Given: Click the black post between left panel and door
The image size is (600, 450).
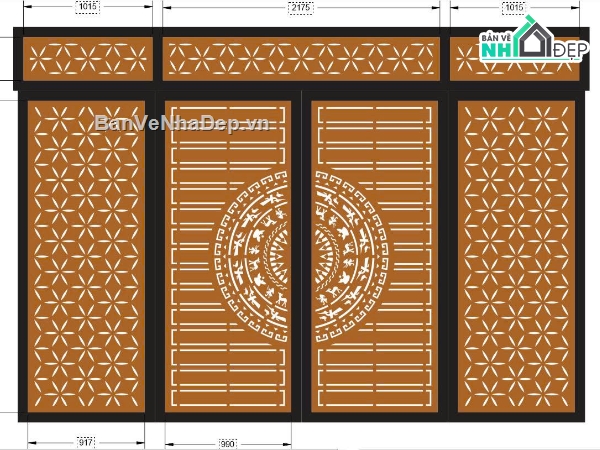Looking at the screenshot, I should (155, 255).
